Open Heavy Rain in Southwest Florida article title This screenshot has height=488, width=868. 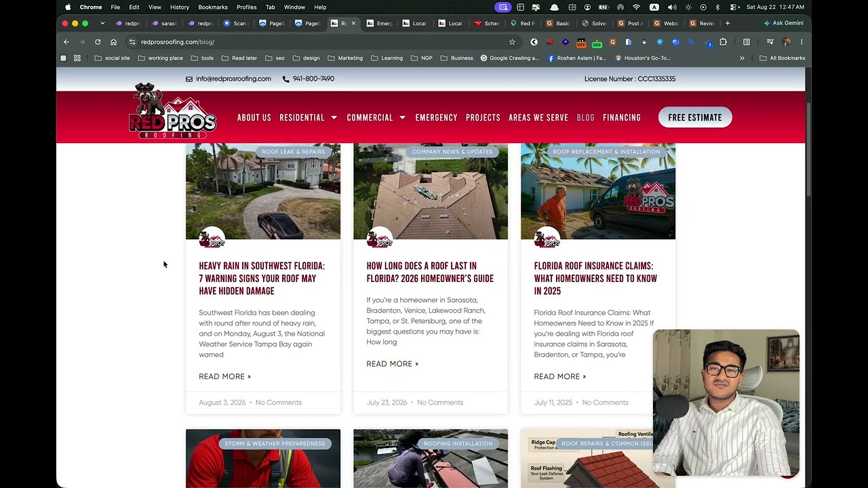pyautogui.click(x=262, y=279)
